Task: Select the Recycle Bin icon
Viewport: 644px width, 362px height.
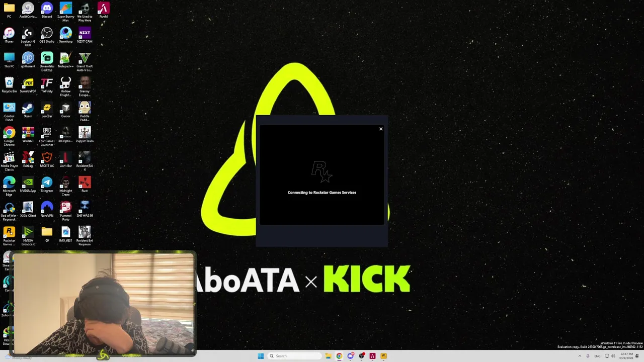Action: (x=9, y=85)
